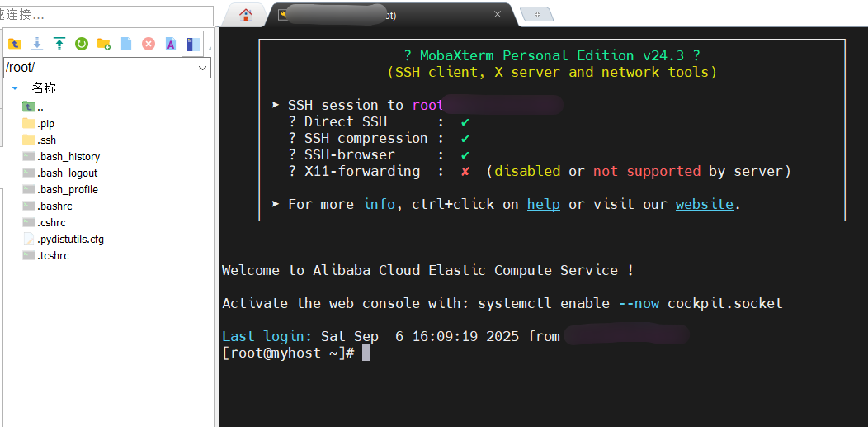Open selected file with text editor icon

[x=171, y=44]
